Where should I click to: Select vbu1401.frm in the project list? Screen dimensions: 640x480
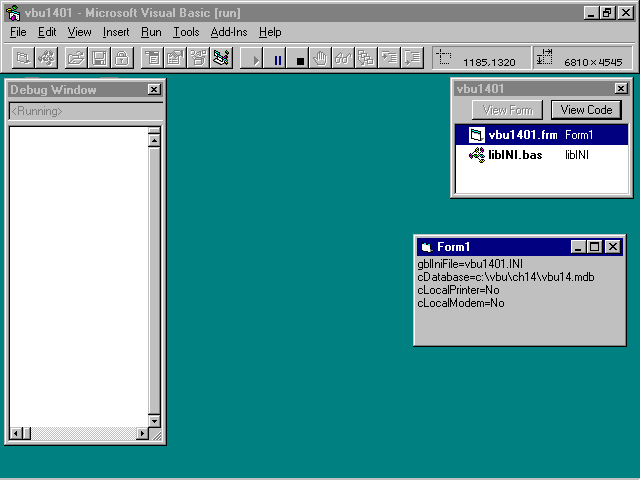click(x=522, y=135)
